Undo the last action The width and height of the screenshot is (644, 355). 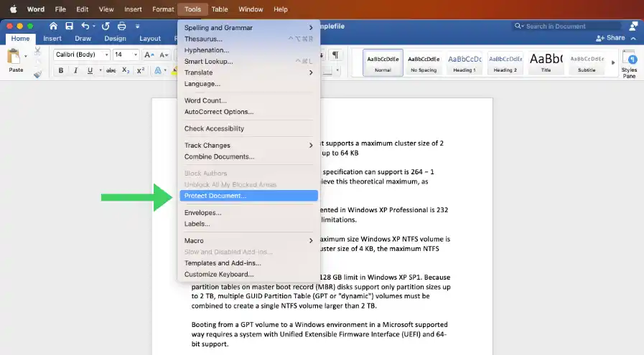coord(85,27)
